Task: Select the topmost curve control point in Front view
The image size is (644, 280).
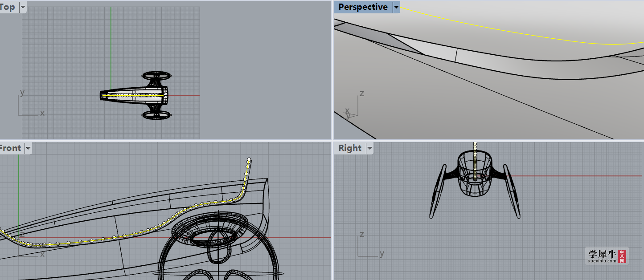Action: [x=249, y=160]
